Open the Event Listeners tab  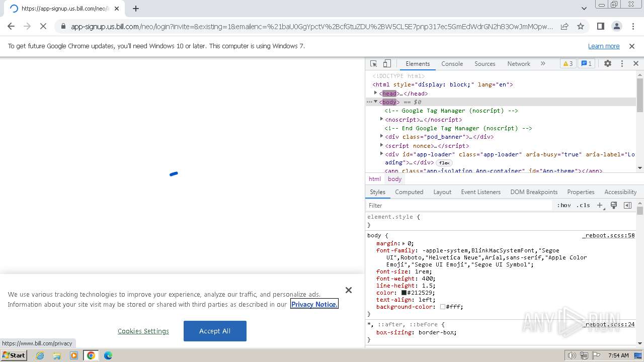click(x=481, y=192)
